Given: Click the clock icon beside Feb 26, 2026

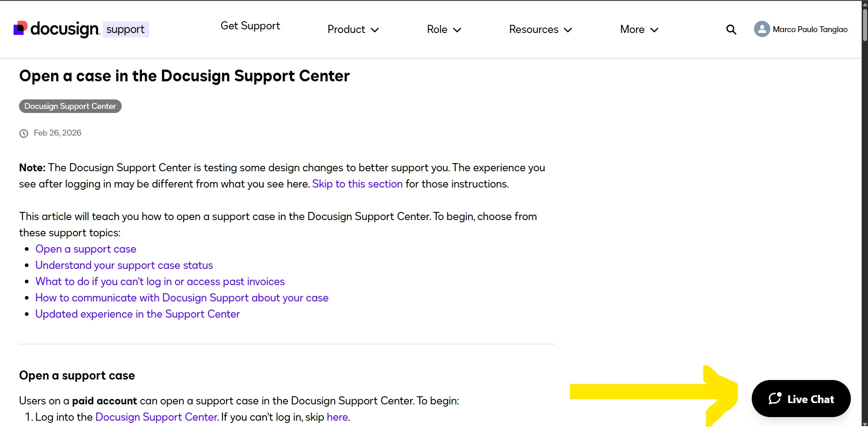Looking at the screenshot, I should (x=24, y=133).
